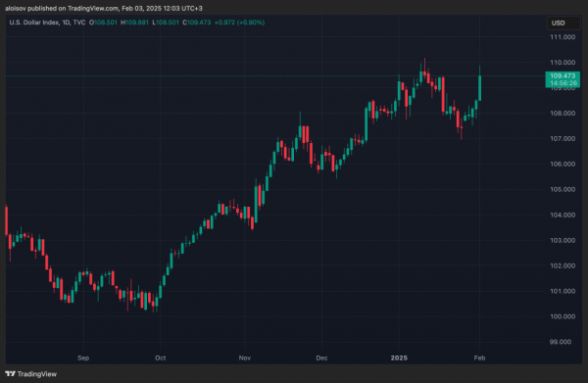Click the 100.000 price axis label

[563, 316]
